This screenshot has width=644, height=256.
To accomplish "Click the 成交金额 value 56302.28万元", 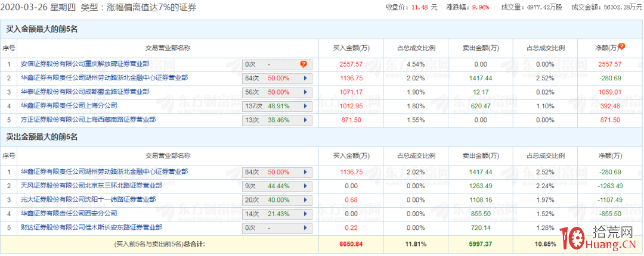I will (x=622, y=7).
